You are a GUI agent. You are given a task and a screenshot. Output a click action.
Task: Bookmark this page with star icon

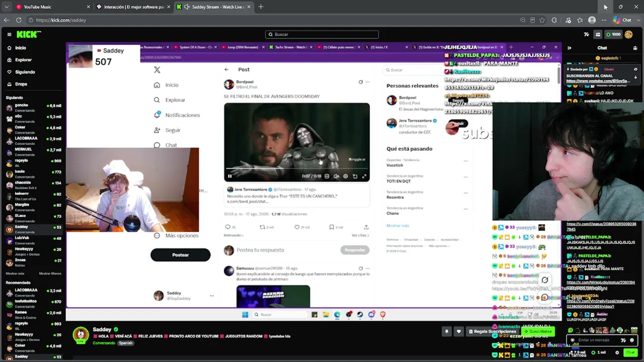[x=542, y=20]
